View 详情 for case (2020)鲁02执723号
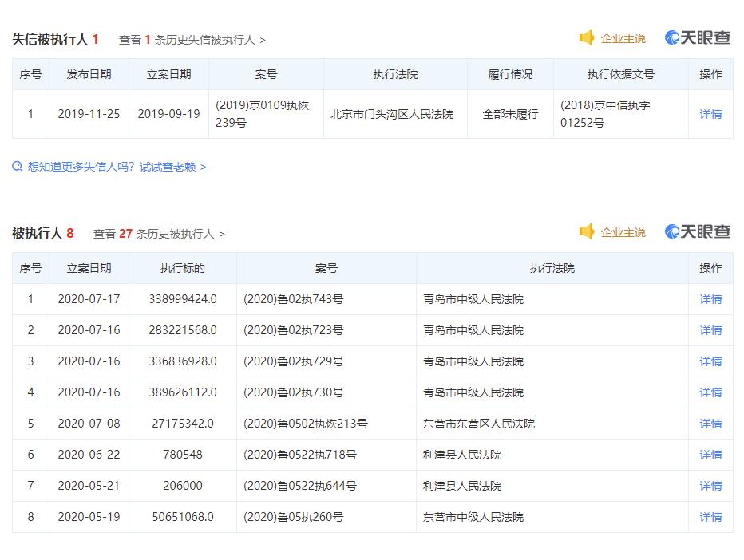The height and width of the screenshot is (560, 744). point(710,330)
